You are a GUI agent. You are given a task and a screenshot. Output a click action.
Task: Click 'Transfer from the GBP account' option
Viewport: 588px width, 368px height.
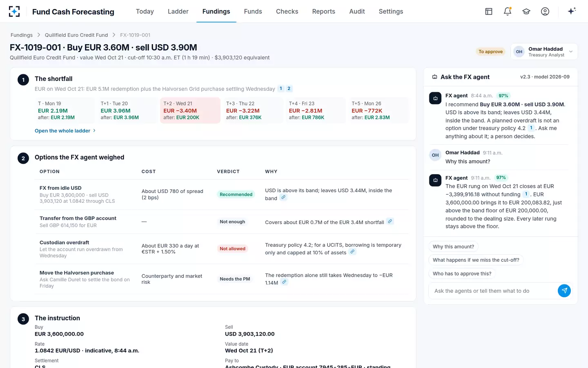[78, 218]
